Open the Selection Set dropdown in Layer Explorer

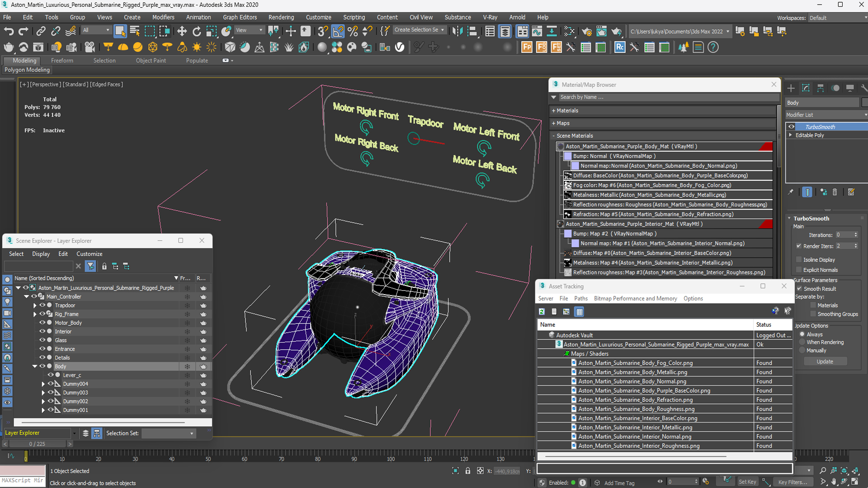pos(168,433)
